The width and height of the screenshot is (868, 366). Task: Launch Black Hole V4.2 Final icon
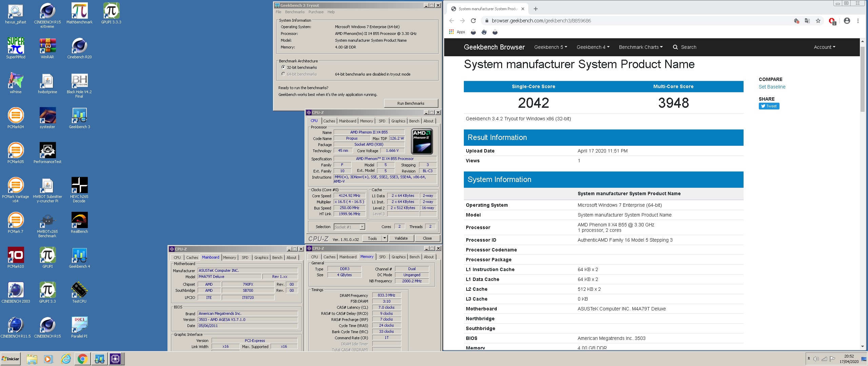pos(79,85)
